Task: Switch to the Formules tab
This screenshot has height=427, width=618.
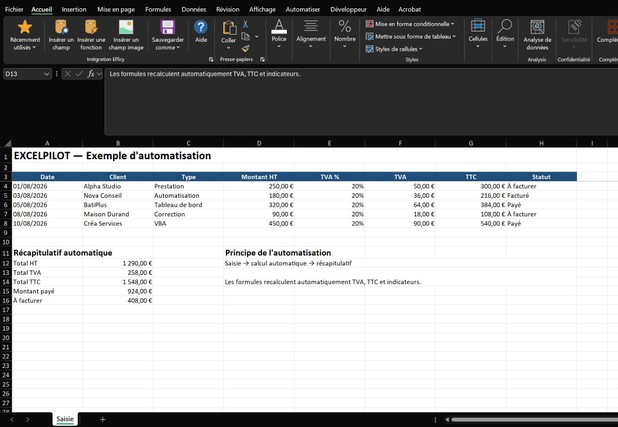Action: 158,9
